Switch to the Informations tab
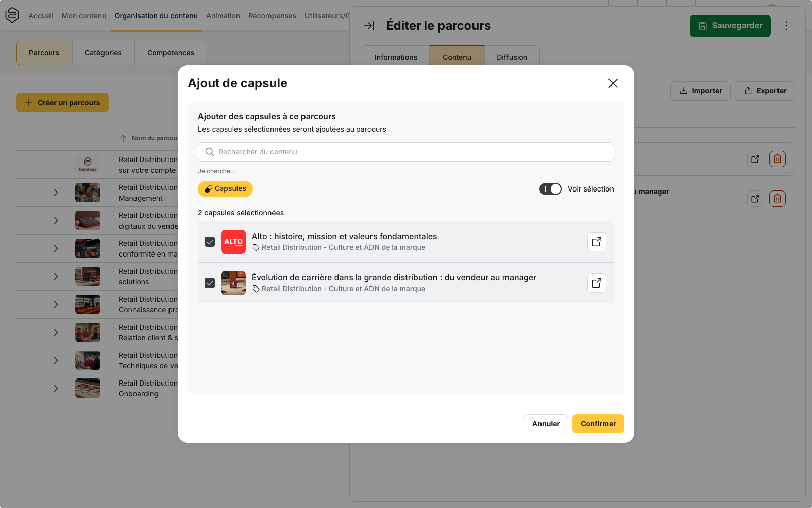The image size is (812, 508). point(396,57)
